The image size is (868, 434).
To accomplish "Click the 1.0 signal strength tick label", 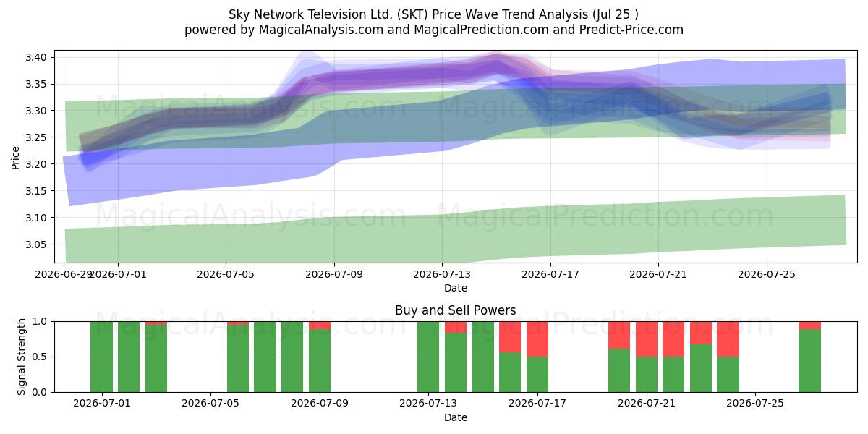I will point(41,321).
